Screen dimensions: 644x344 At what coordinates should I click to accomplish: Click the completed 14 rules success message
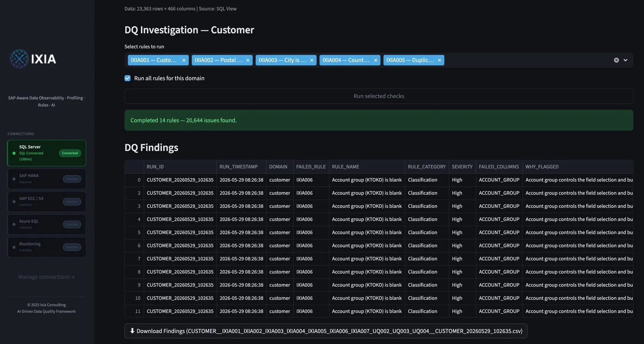379,120
